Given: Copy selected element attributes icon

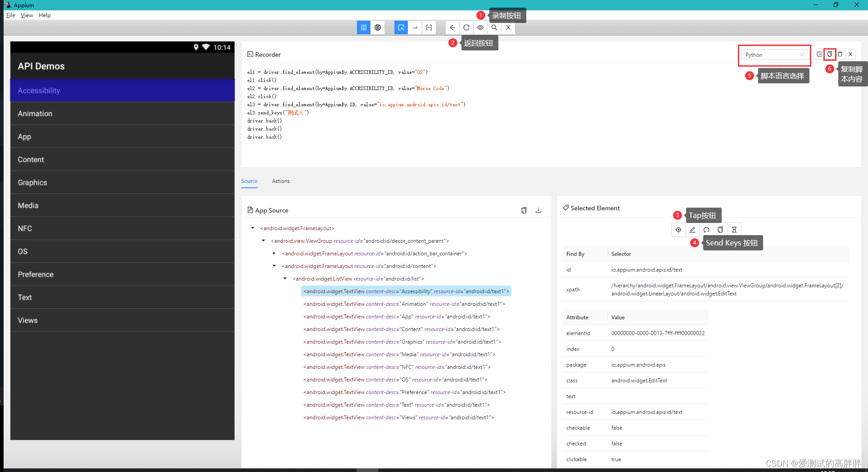Looking at the screenshot, I should [x=720, y=230].
